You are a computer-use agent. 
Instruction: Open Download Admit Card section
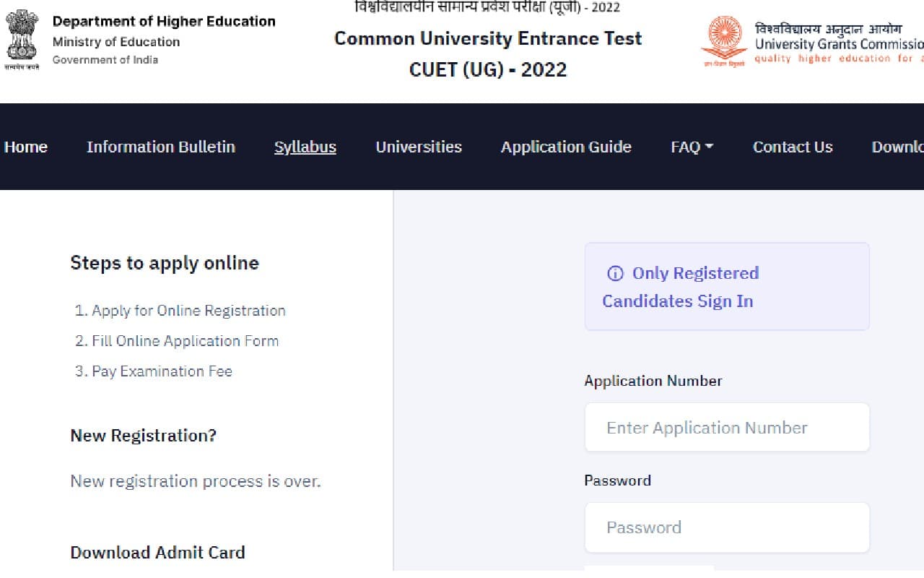(x=157, y=553)
